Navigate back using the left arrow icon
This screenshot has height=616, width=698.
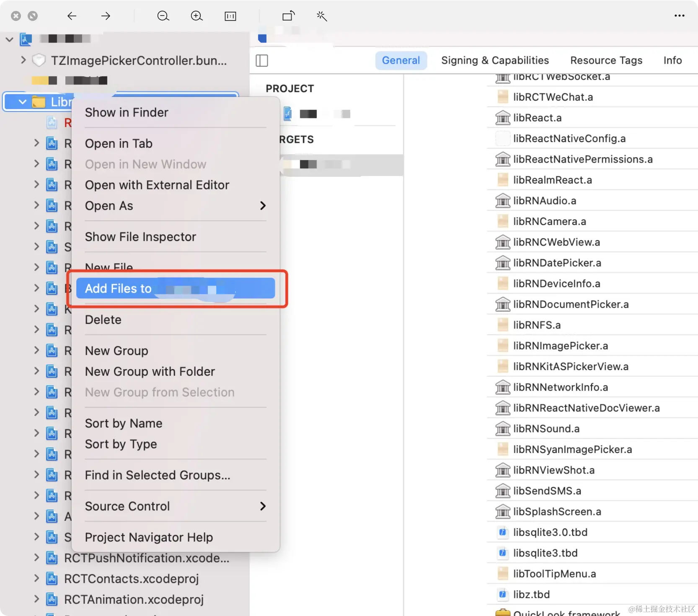[x=71, y=16]
